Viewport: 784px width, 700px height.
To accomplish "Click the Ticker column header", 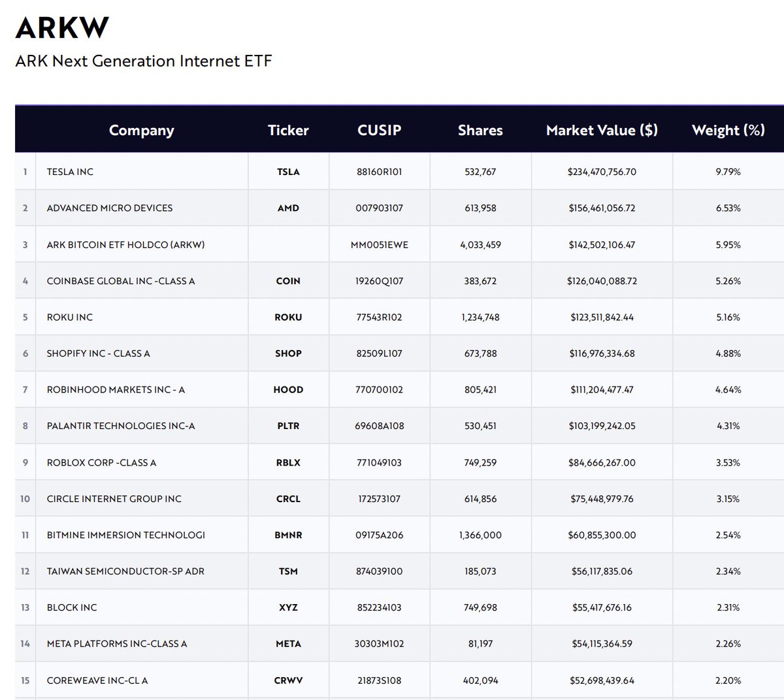I will click(288, 130).
